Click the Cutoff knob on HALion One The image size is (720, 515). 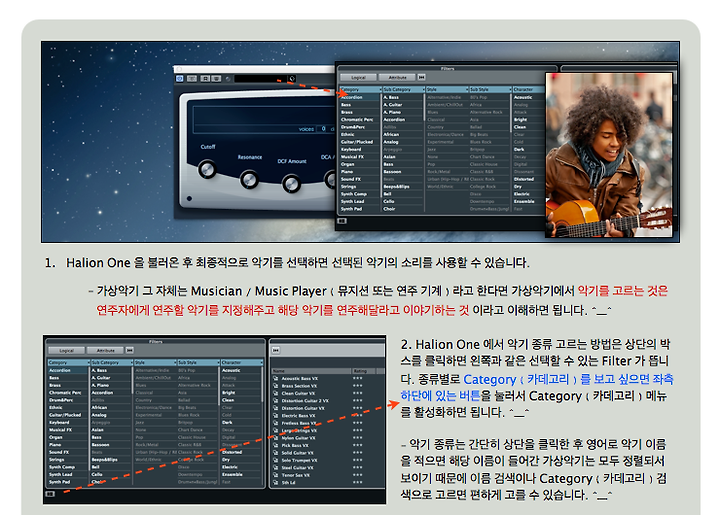(x=207, y=169)
